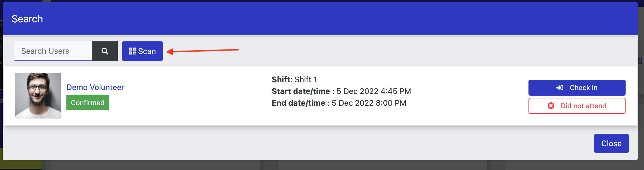
Task: Focus the Search Users input field
Action: pyautogui.click(x=53, y=51)
